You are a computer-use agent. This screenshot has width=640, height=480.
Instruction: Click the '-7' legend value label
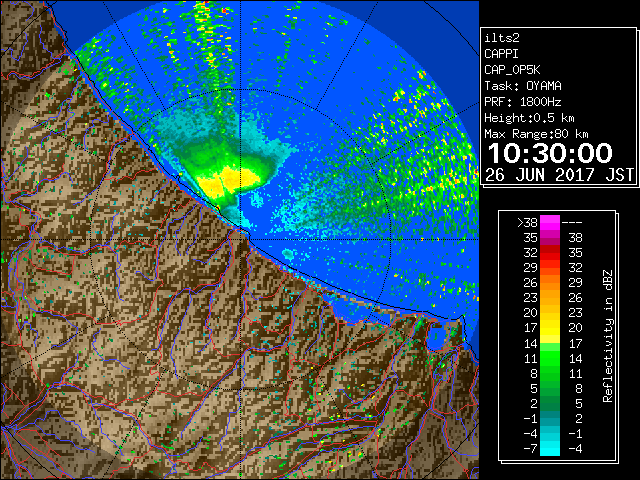coord(530,449)
